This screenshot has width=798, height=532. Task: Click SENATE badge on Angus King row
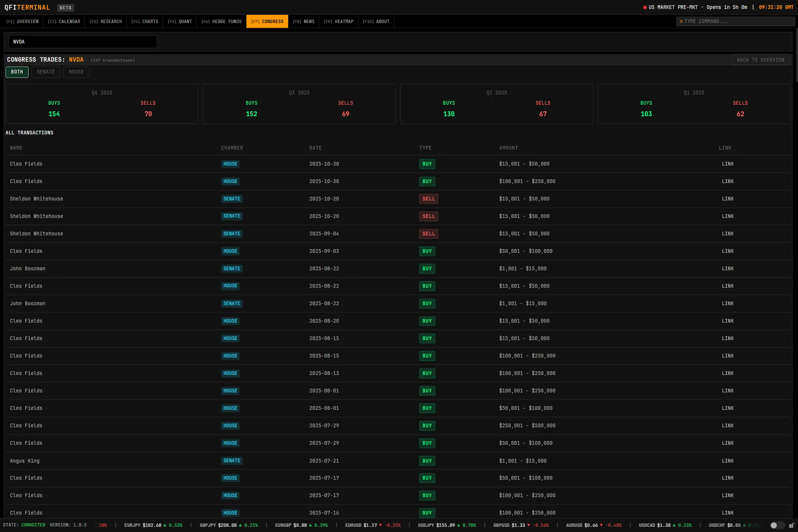[232, 461]
